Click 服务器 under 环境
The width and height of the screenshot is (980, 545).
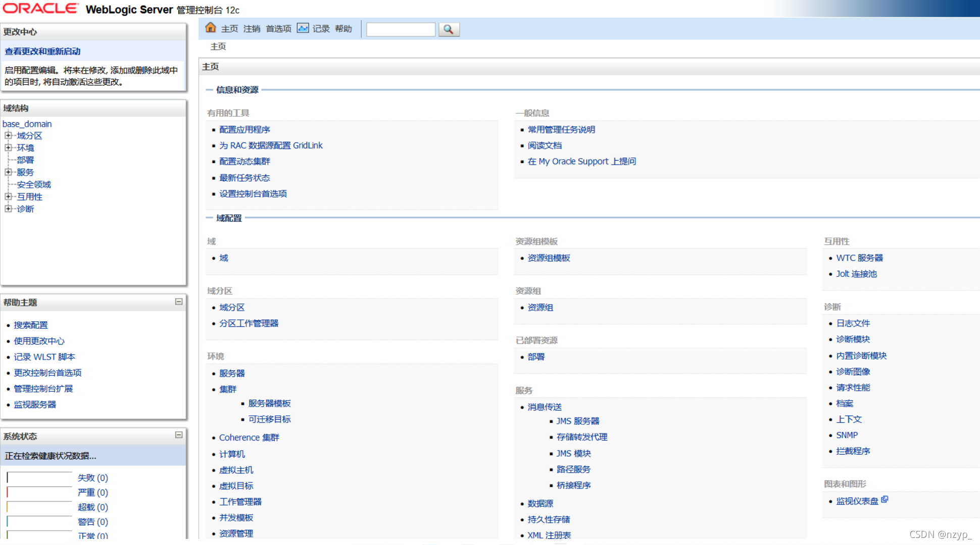click(x=232, y=373)
